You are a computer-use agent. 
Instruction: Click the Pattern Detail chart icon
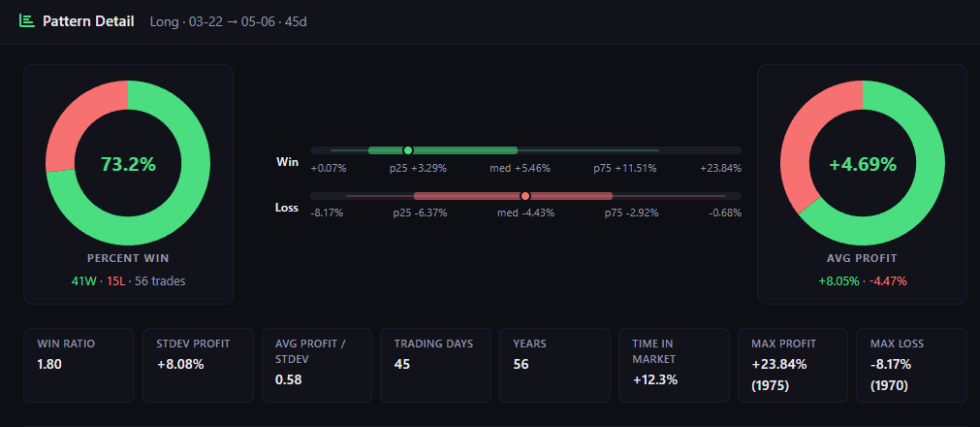pyautogui.click(x=27, y=21)
